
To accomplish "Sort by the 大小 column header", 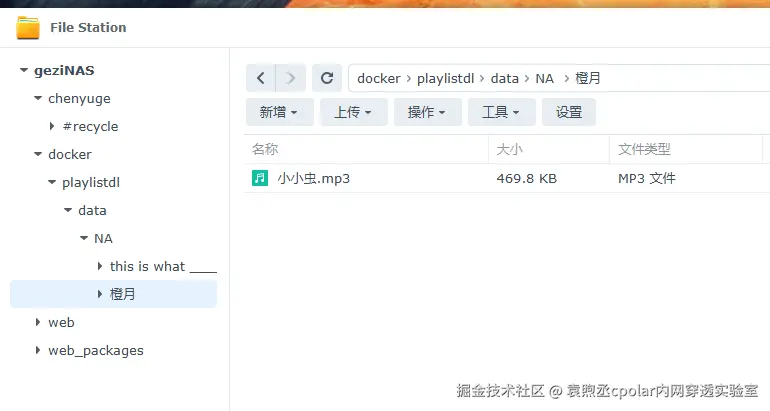I will click(x=549, y=149).
